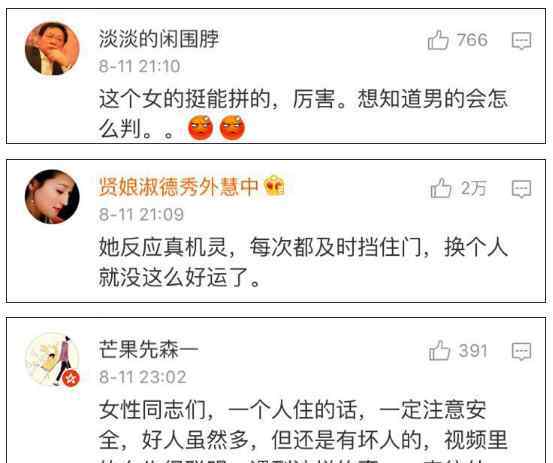Click the 2万 like count
The image size is (553, 463).
[x=474, y=188]
